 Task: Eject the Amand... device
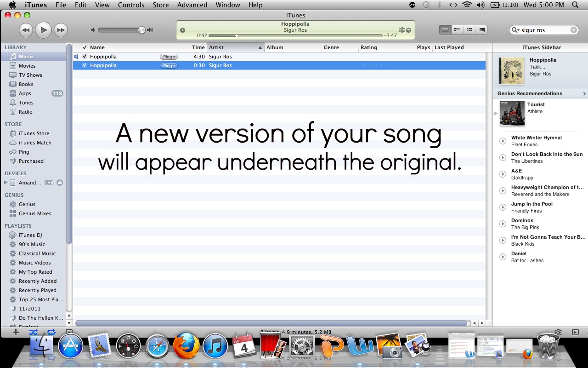coord(60,183)
